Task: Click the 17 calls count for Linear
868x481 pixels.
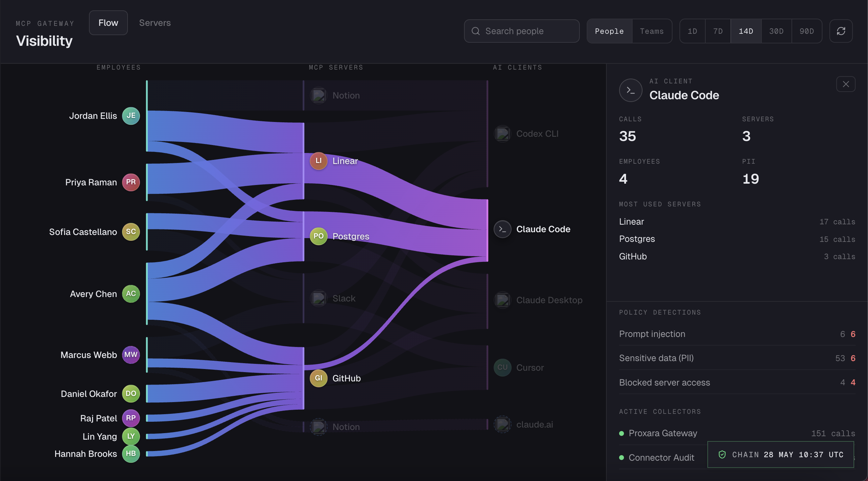Action: (x=837, y=222)
